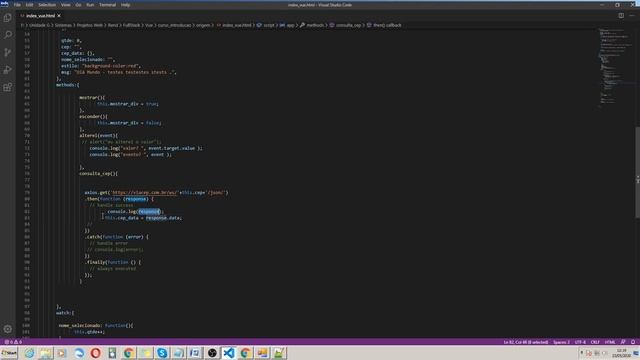Click 'script' in the breadcrumb
The image size is (640, 360).
[269, 25]
